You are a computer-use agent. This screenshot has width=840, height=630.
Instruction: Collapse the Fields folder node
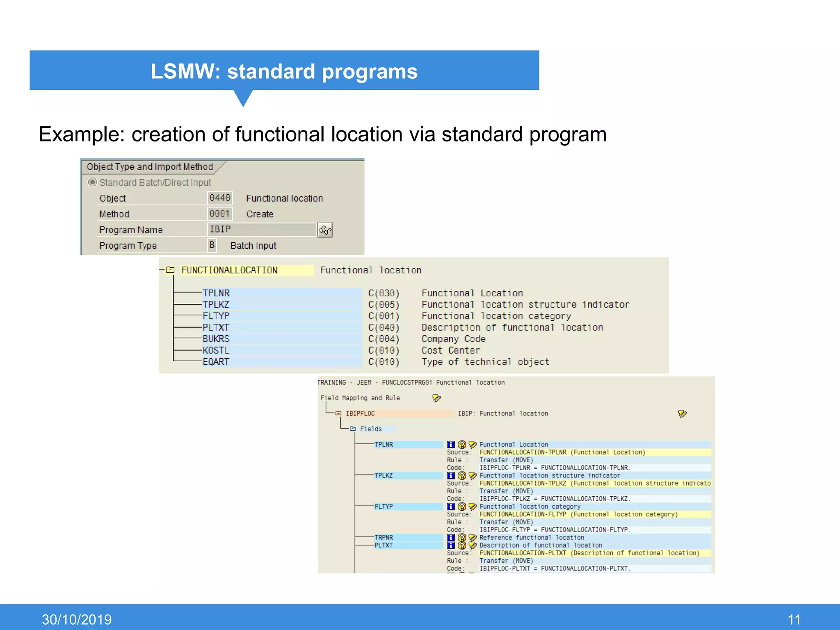353,429
